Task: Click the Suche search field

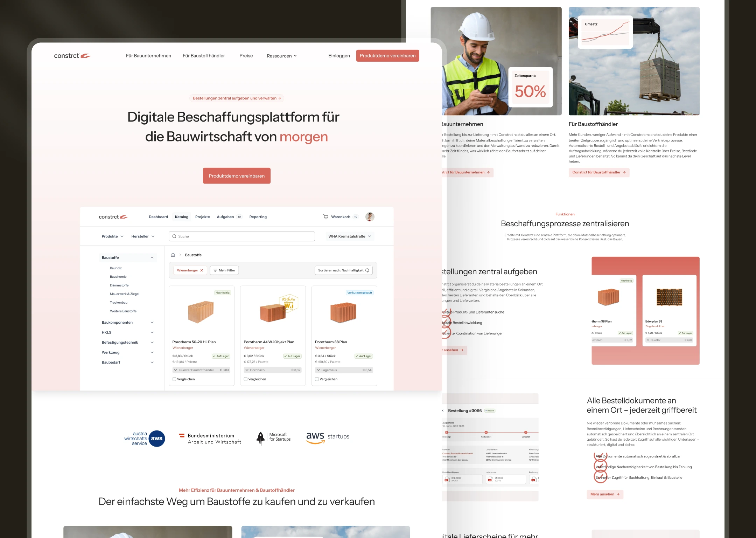Action: click(x=241, y=236)
